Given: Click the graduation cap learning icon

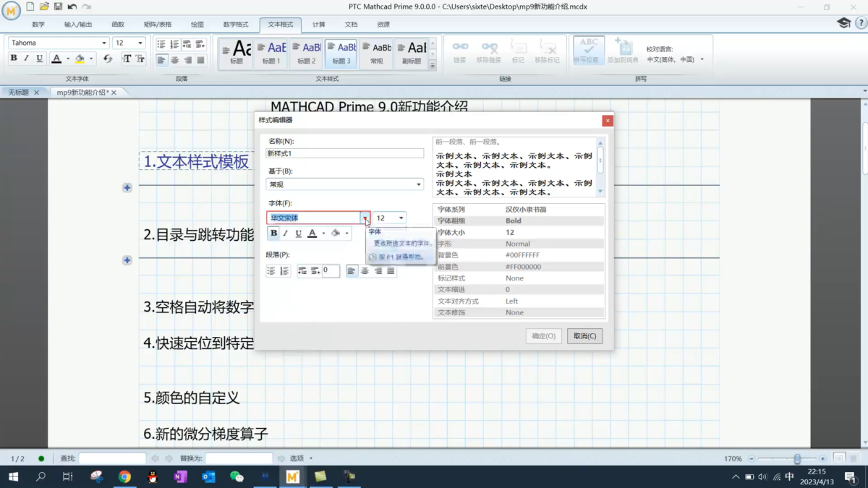Looking at the screenshot, I should (843, 23).
